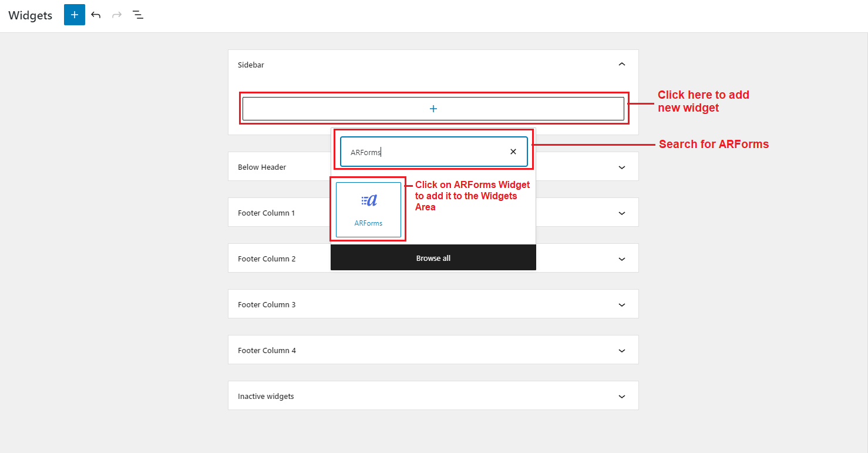Expand the Footer Column 4 chevron
Image resolution: width=868 pixels, height=453 pixels.
click(x=622, y=351)
